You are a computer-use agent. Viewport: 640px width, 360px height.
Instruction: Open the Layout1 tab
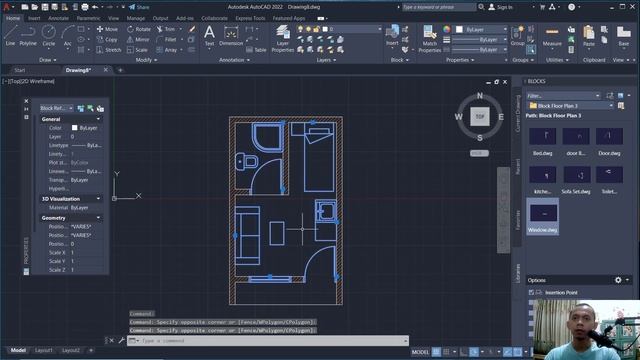(x=44, y=350)
